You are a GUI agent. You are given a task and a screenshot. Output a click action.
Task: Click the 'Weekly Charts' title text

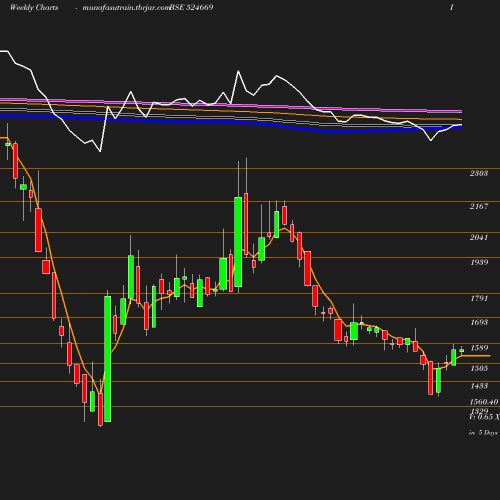tap(34, 7)
